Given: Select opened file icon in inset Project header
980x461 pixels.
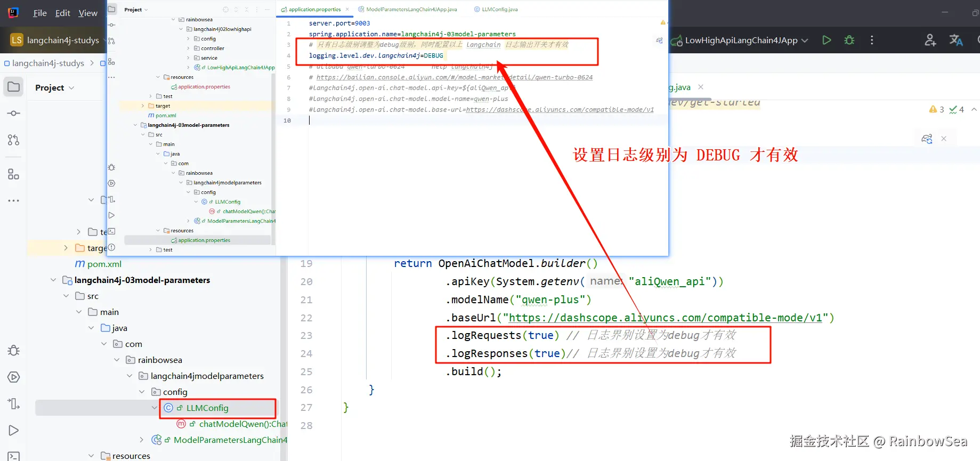Looking at the screenshot, I should (225, 10).
